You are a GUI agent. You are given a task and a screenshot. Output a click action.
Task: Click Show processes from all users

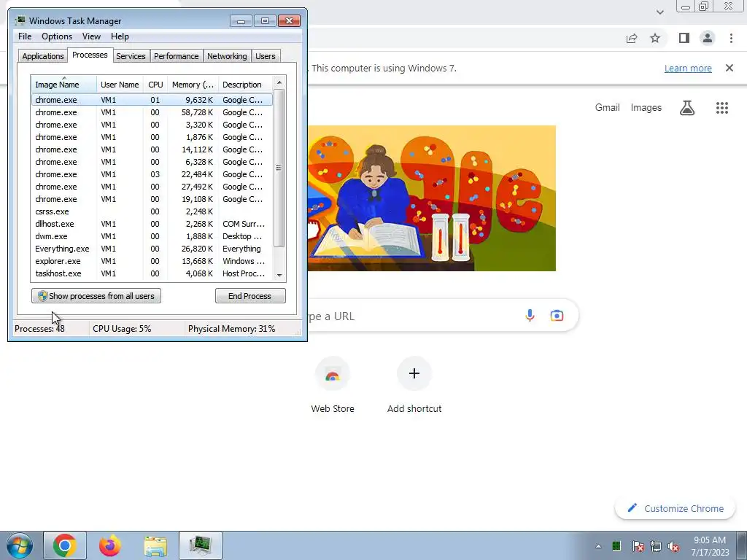[x=96, y=296]
